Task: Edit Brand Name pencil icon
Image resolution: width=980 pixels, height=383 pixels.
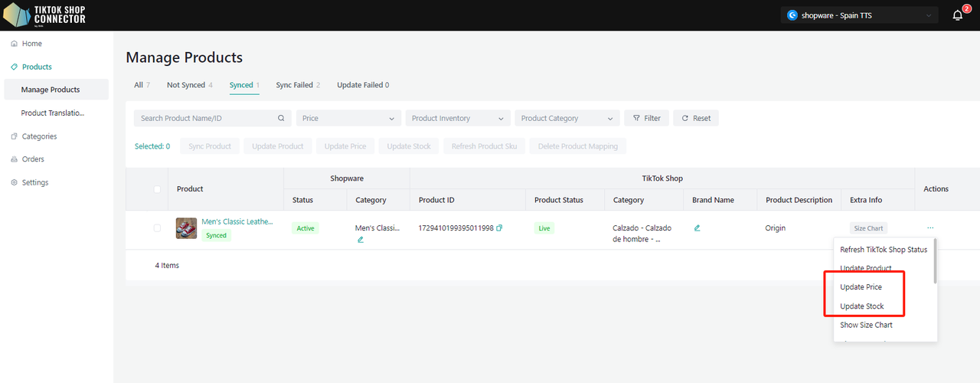Action: click(697, 228)
